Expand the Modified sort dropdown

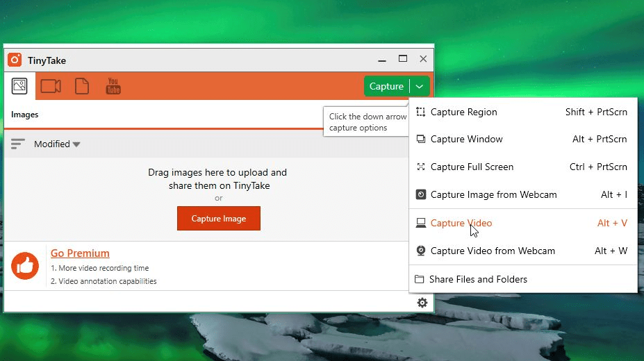pyautogui.click(x=57, y=144)
